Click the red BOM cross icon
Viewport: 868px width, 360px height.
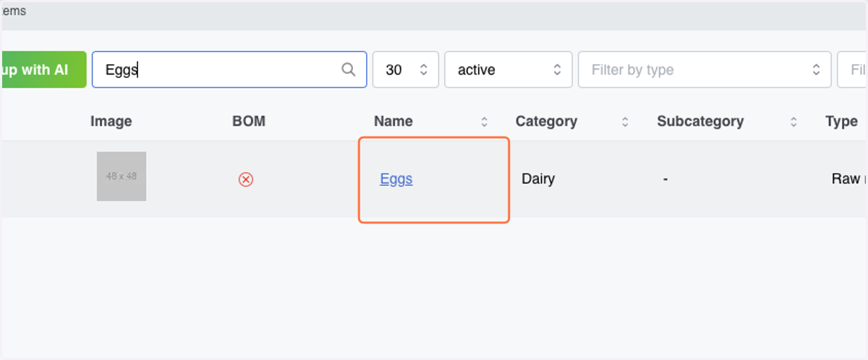coord(246,179)
